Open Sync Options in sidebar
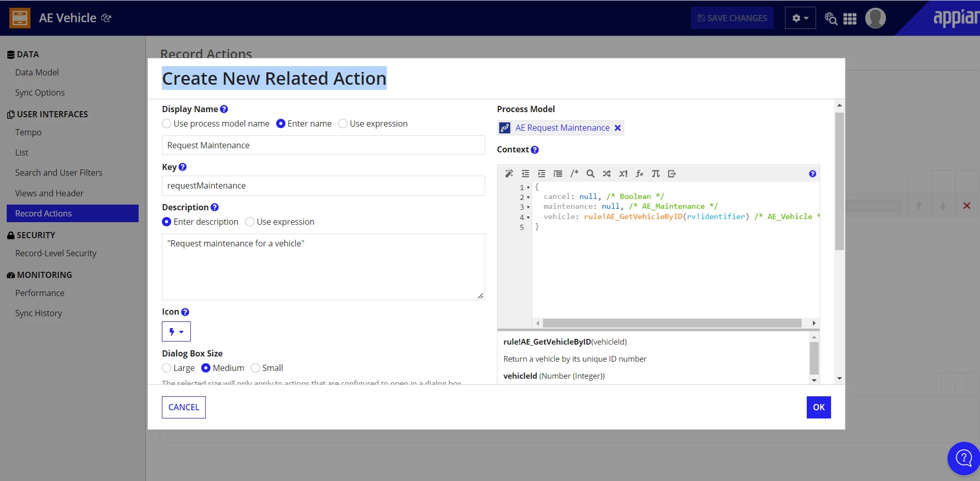The height and width of the screenshot is (481, 980). coord(40,92)
